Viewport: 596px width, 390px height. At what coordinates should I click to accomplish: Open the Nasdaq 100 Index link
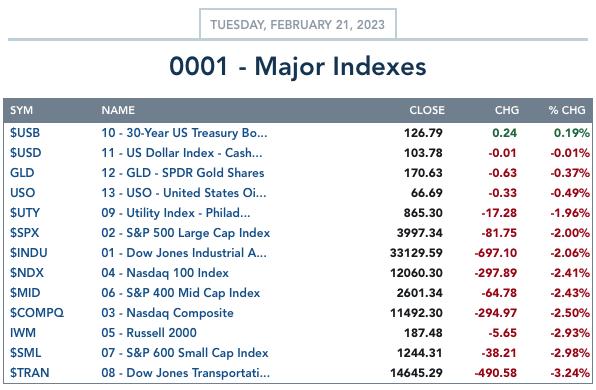tap(165, 273)
